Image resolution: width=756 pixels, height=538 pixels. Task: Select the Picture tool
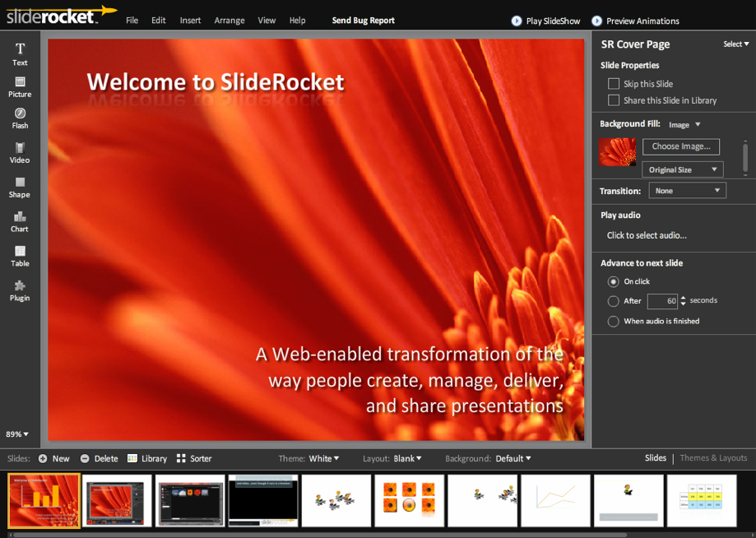point(20,86)
